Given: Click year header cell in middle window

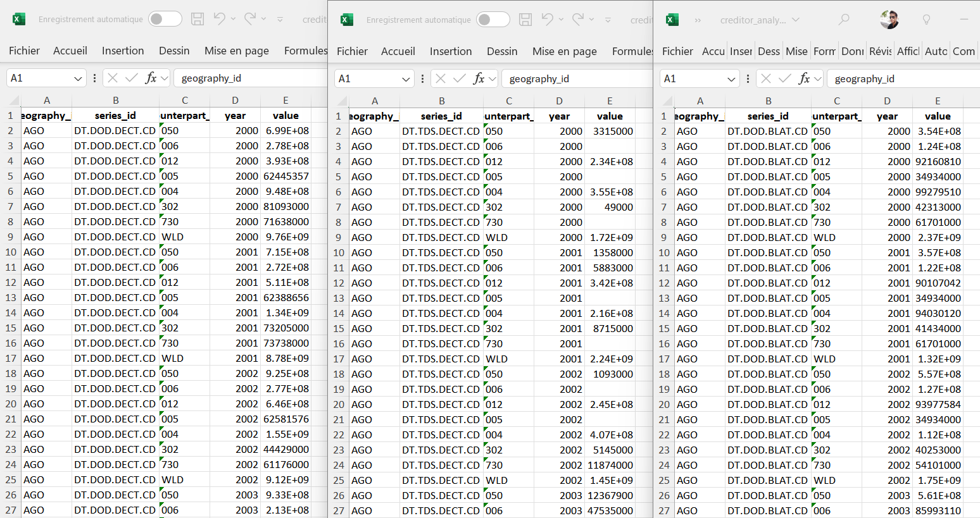Looking at the screenshot, I should coord(559,116).
